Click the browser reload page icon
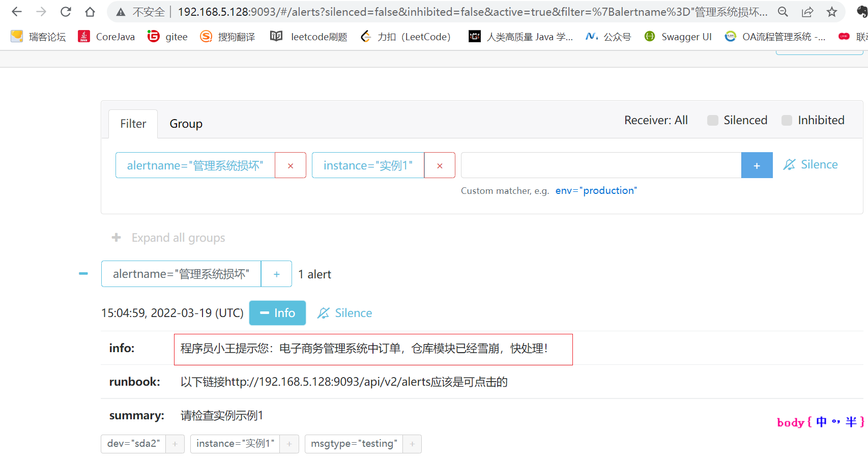 coord(66,11)
